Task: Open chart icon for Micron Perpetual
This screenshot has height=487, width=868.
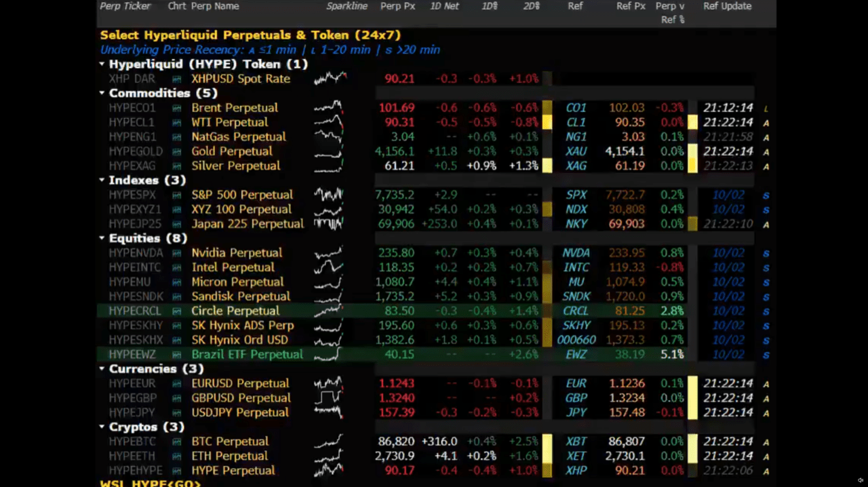Action: [176, 282]
